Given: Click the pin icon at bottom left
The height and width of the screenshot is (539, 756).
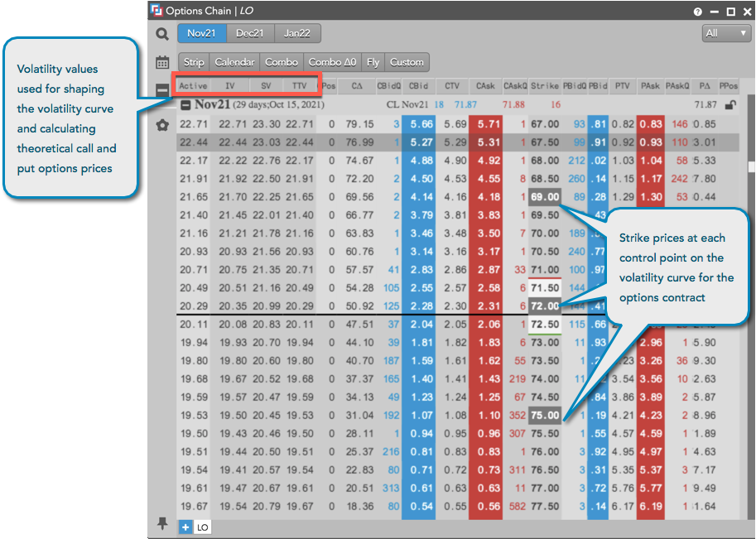Looking at the screenshot, I should (x=162, y=524).
